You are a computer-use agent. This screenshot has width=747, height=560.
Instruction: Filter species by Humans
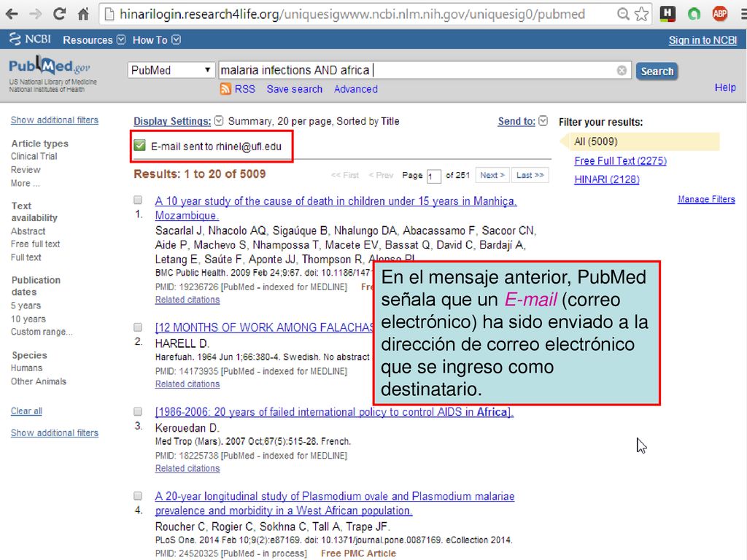[27, 368]
